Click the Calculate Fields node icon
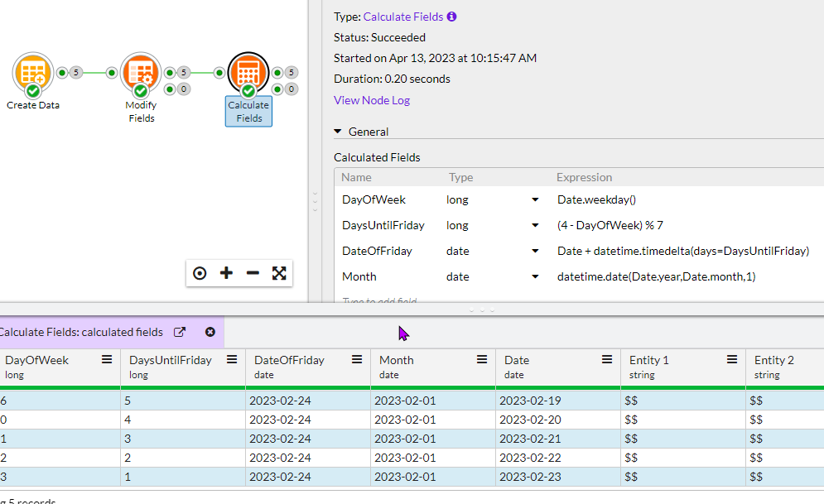The width and height of the screenshot is (824, 504). pos(248,74)
